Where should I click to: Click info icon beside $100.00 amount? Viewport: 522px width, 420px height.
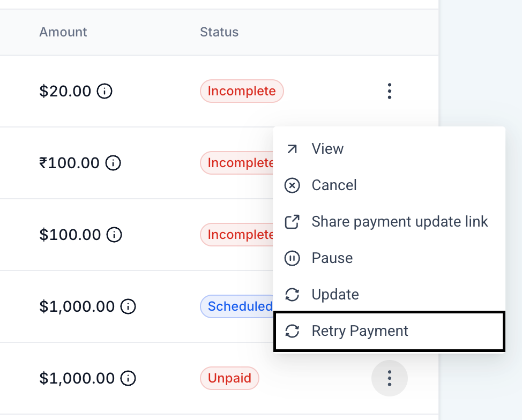(114, 235)
